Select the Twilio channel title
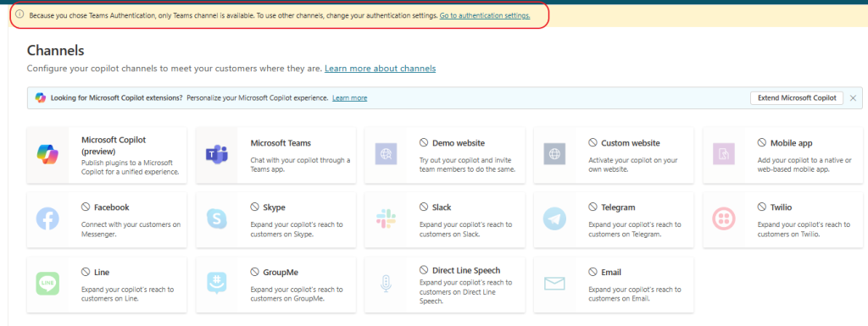The width and height of the screenshot is (868, 326). (781, 207)
